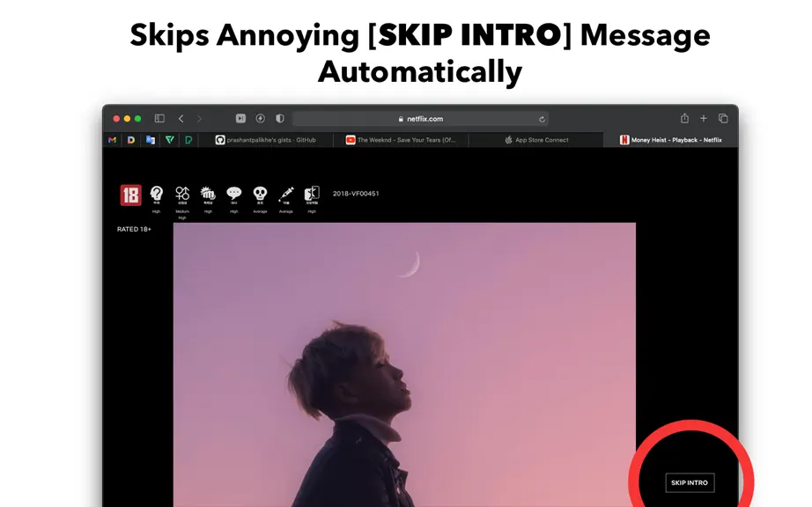Switch to The Weeknd Save Your Tears tab
812x507 pixels.
[401, 140]
